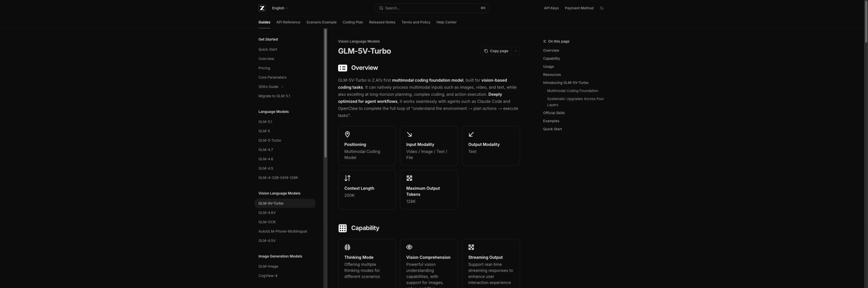Click the Vision Comprehension eye icon
This screenshot has height=288, width=868.
pos(409,247)
